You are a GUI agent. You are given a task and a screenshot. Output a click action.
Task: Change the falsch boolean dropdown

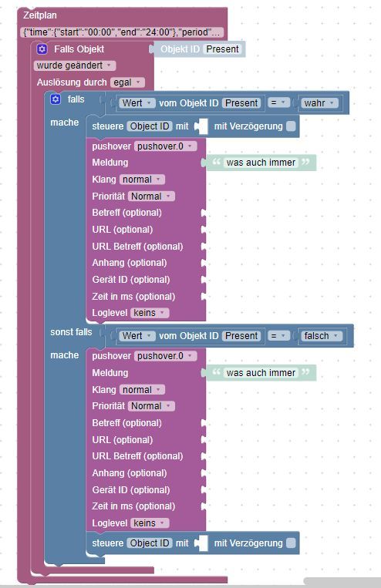click(322, 336)
